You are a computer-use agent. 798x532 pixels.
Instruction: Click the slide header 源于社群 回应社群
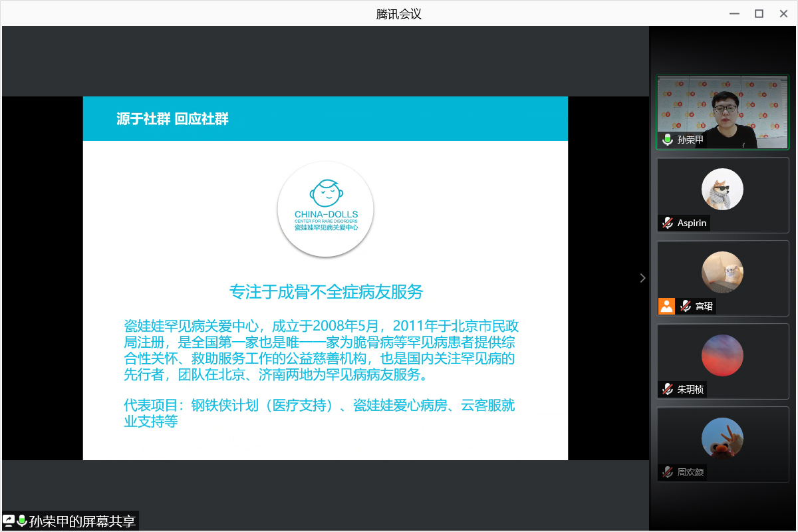click(x=172, y=119)
